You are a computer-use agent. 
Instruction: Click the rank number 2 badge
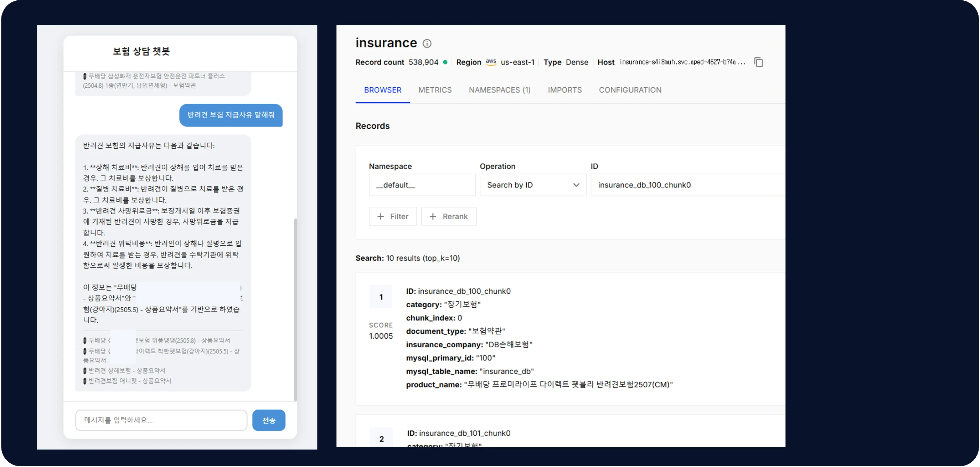click(381, 439)
